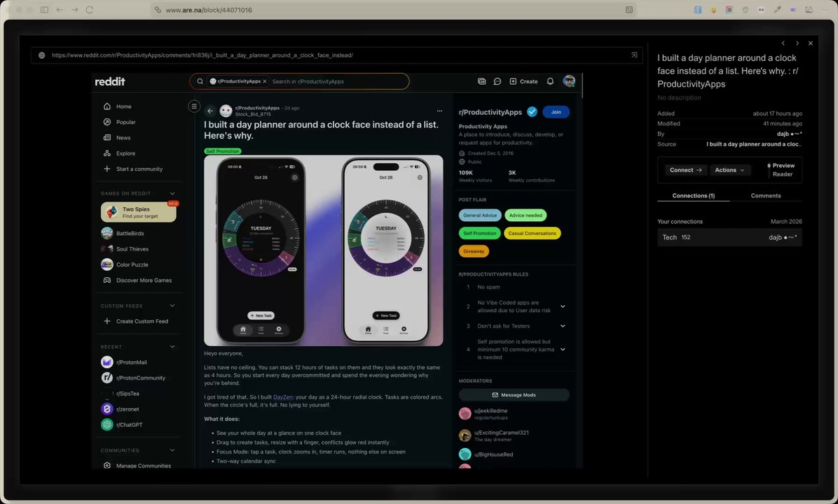Go to next Are.na block arrow

pos(797,43)
